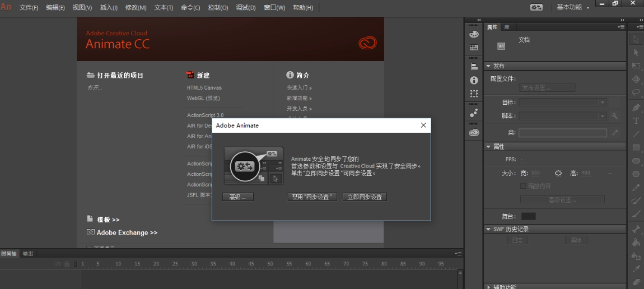Toggle the width-height link constraint icon

pos(558,173)
